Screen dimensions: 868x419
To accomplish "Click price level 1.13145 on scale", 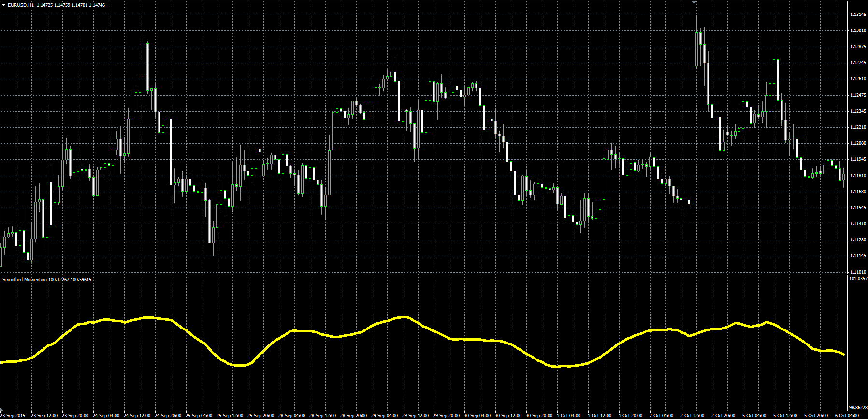I will (858, 15).
